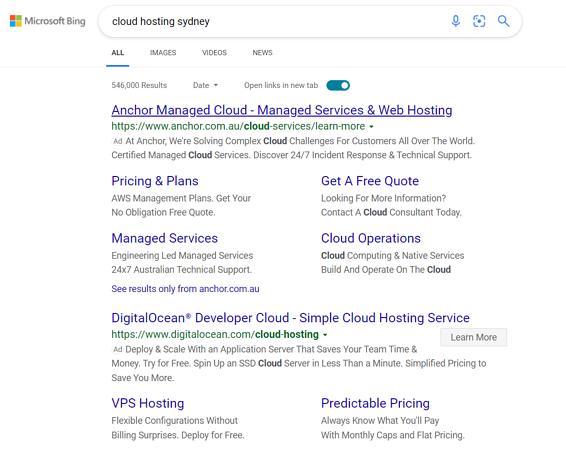
Task: Click 'See results only from anchor.com.au'
Action: click(x=185, y=289)
